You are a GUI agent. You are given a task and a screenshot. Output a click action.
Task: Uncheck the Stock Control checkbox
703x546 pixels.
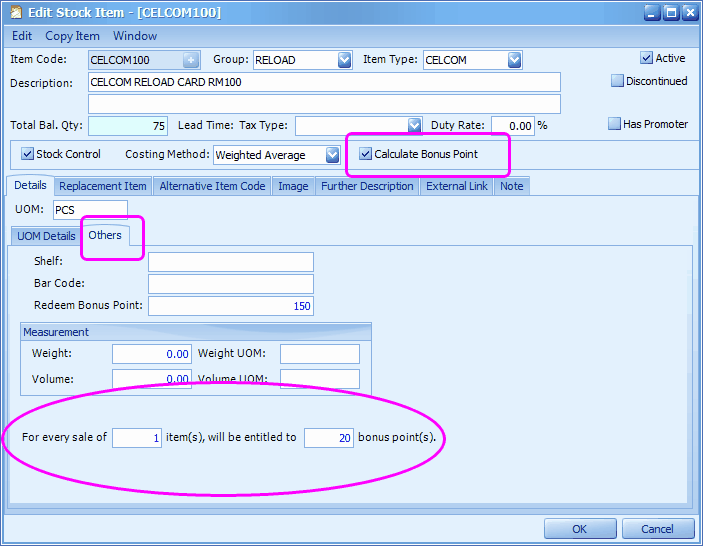pos(27,154)
